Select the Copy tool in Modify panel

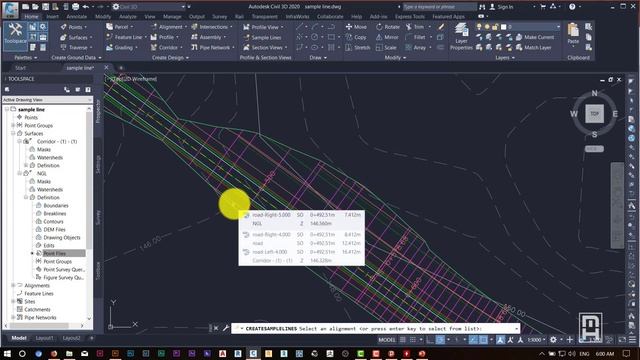click(356, 37)
